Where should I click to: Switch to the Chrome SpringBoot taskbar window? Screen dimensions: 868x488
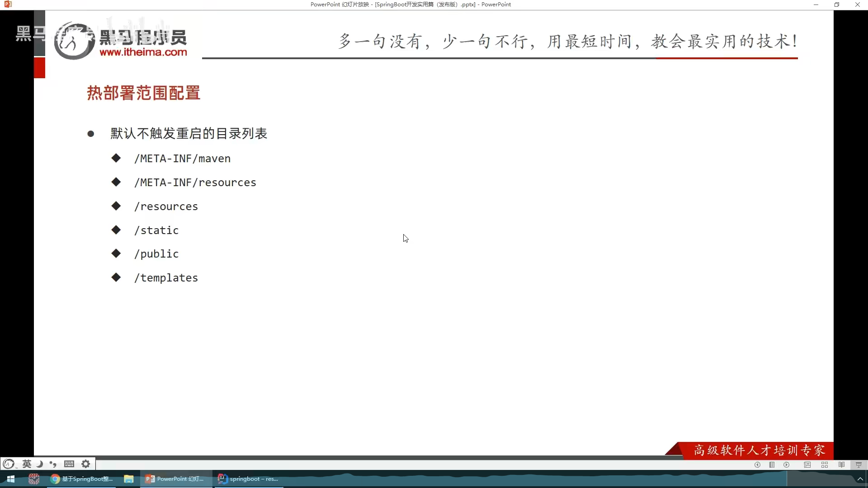82,479
